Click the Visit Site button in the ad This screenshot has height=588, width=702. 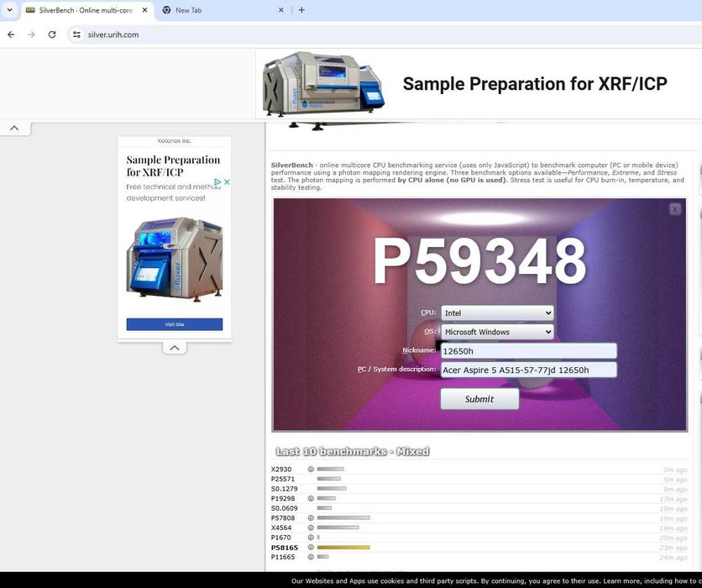click(x=175, y=324)
